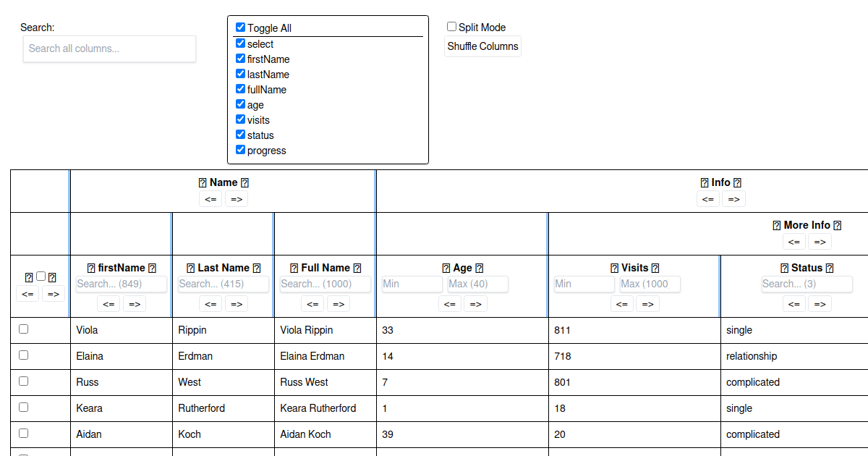Click the pin-left "<=" icon under the Name group header
Image resolution: width=868 pixels, height=456 pixels.
pos(210,198)
